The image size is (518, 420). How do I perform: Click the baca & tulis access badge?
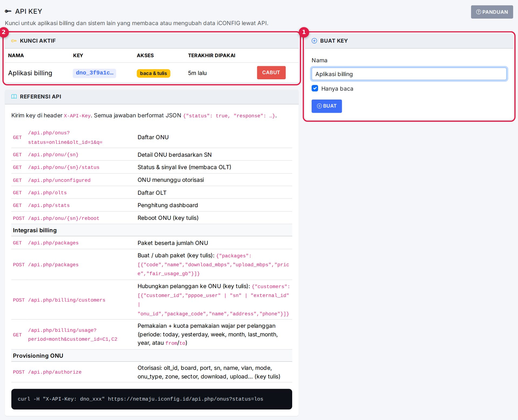click(154, 73)
